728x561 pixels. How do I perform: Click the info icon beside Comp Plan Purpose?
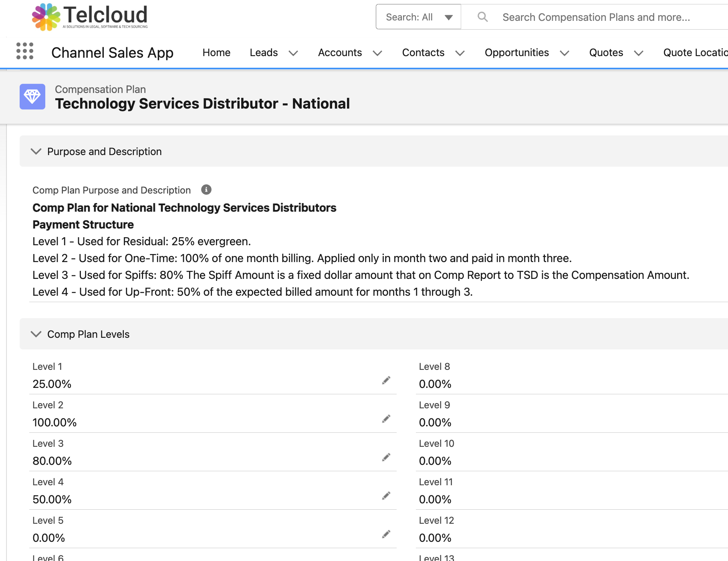[206, 190]
